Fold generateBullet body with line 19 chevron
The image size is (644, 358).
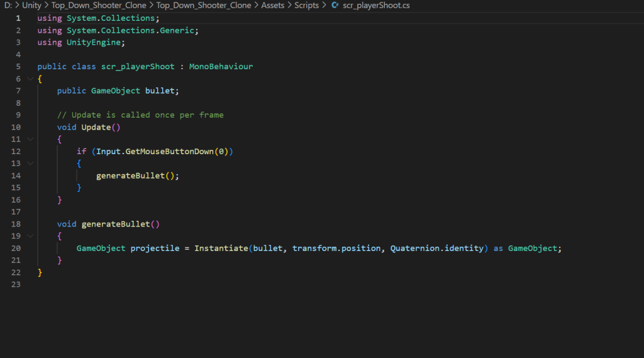tap(30, 236)
